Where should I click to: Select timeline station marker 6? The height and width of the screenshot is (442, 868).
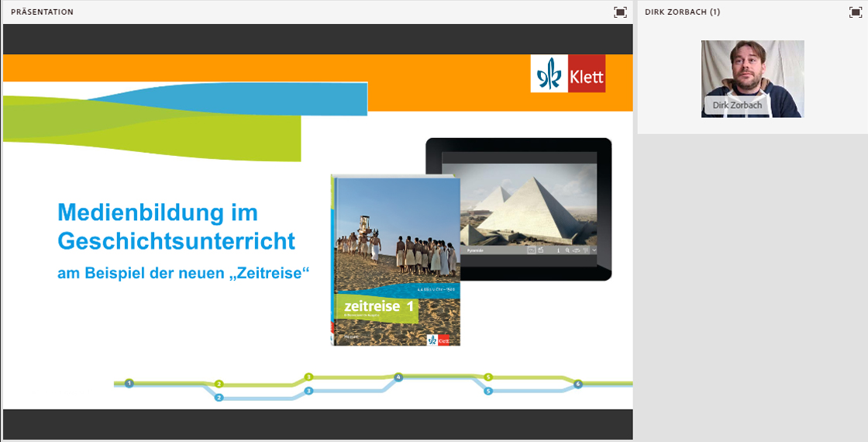(x=577, y=384)
